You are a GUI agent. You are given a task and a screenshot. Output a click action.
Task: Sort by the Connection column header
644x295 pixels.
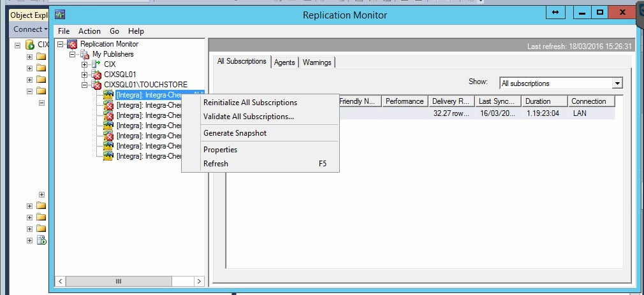coord(592,101)
